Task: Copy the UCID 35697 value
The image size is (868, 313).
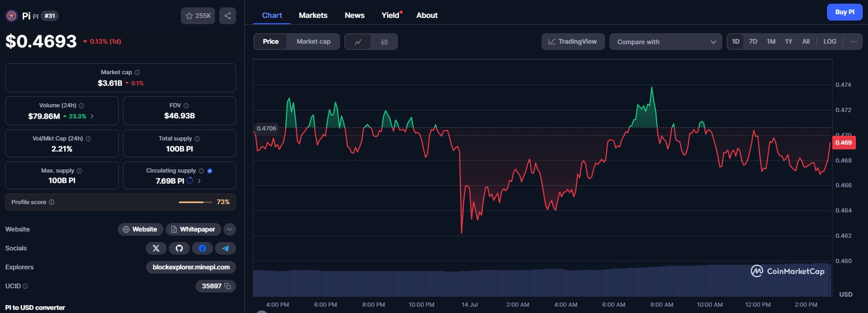Action: pyautogui.click(x=228, y=286)
